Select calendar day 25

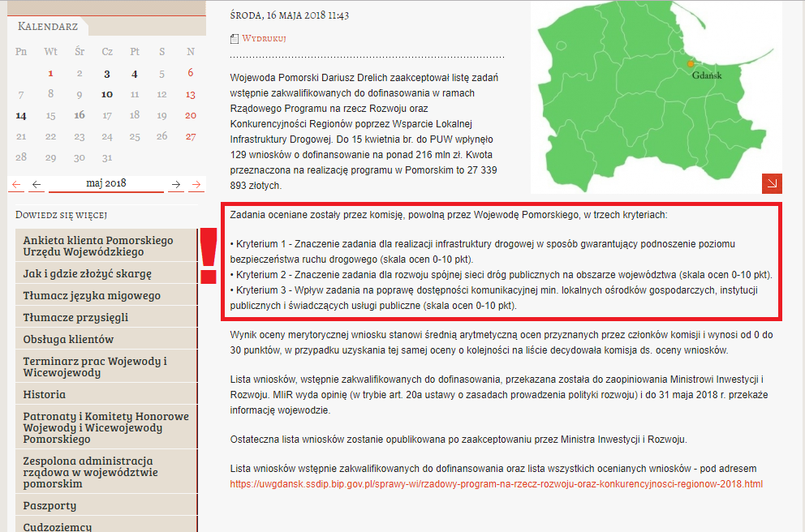coord(135,136)
